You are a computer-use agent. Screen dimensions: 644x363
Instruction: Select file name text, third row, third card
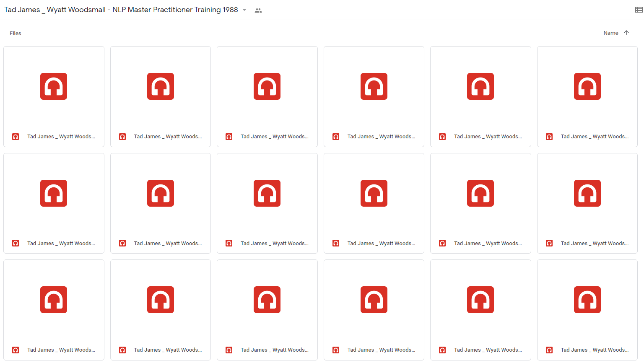(275, 350)
